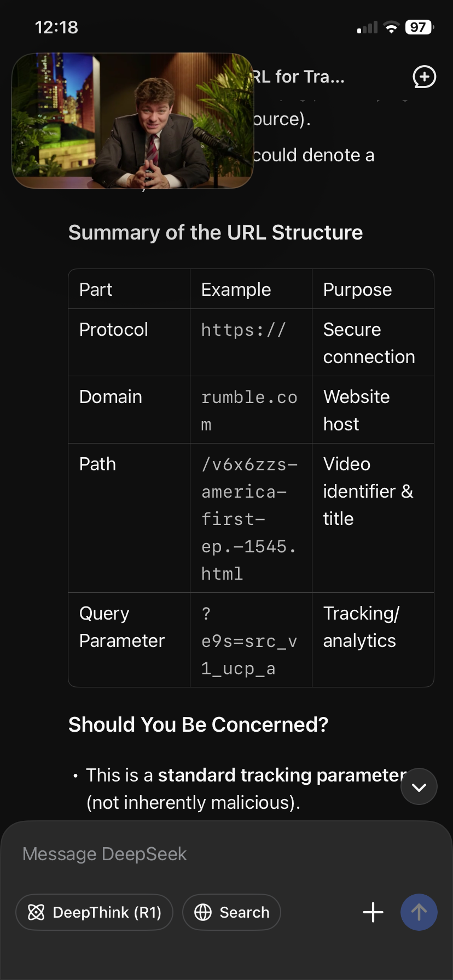
Task: Tap the Should You Be Concerned? heading
Action: 198,725
